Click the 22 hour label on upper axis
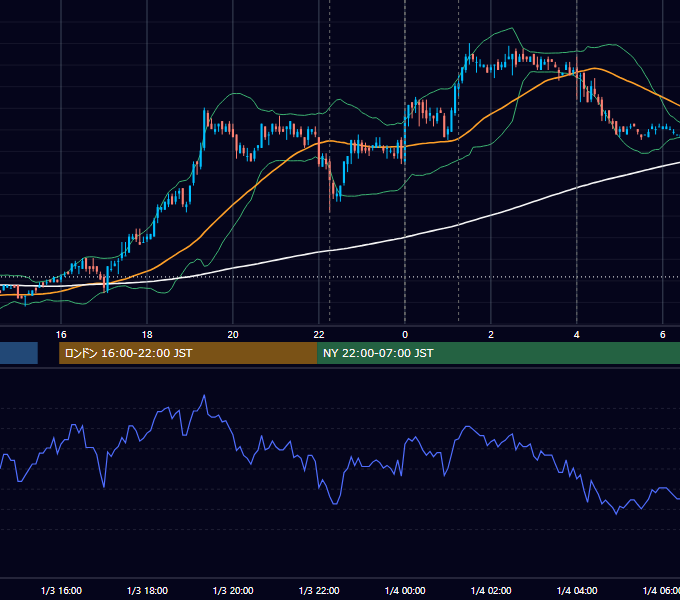The height and width of the screenshot is (600, 680). [x=319, y=335]
